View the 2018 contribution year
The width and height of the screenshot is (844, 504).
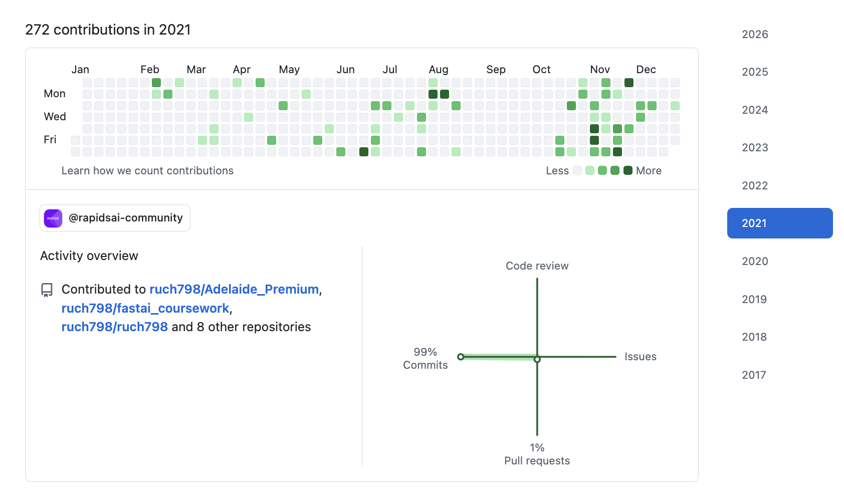754,337
